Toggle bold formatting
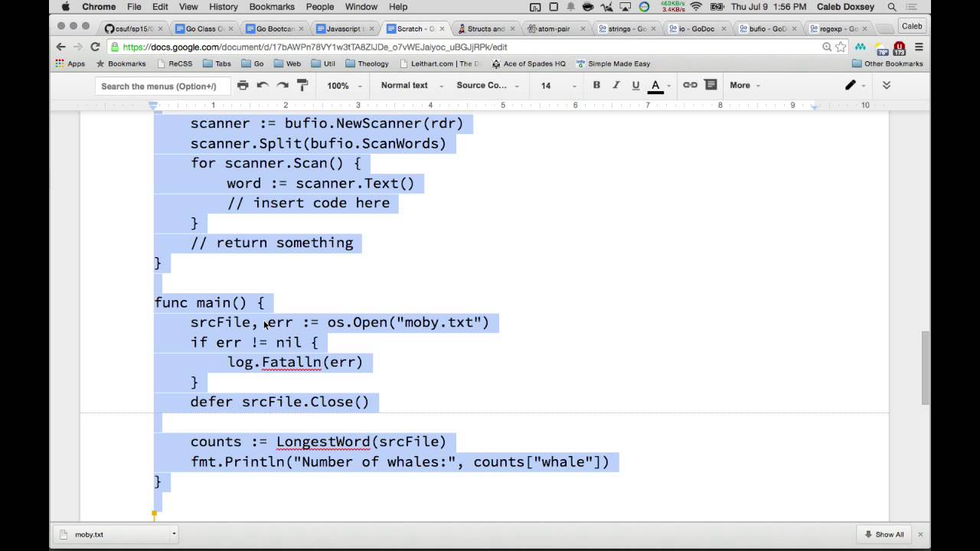Viewport: 980px width, 551px height. tap(596, 85)
